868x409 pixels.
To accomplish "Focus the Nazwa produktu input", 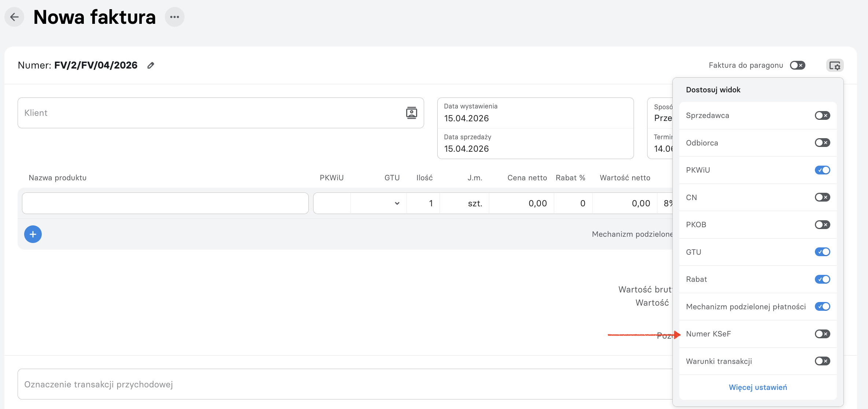I will click(165, 203).
